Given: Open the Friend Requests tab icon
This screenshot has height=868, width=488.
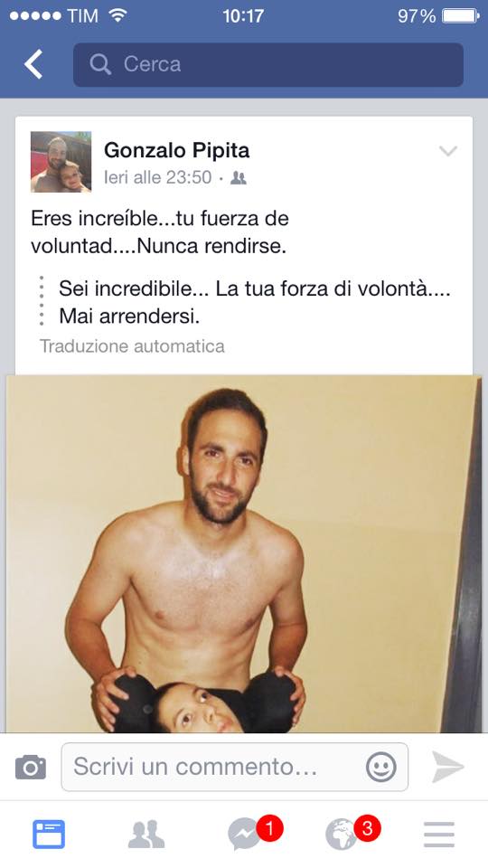Looking at the screenshot, I should [146, 835].
